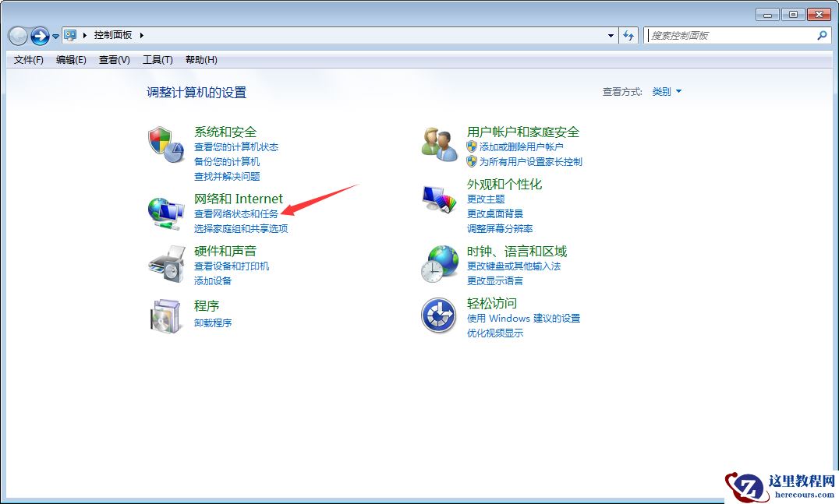
Task: Click the 卸载程序 link
Action: 212,322
